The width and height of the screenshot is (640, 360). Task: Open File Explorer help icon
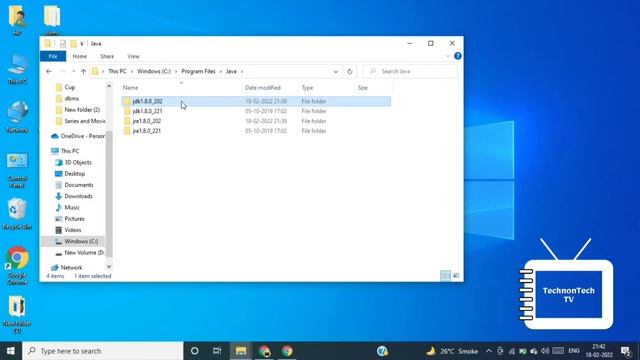458,56
